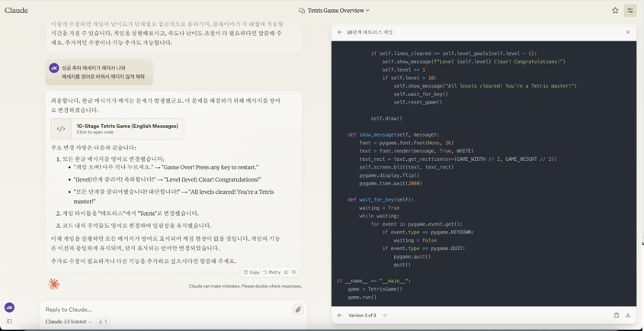This screenshot has width=644, height=331.
Task: Download the artifact code file
Action: [627, 316]
